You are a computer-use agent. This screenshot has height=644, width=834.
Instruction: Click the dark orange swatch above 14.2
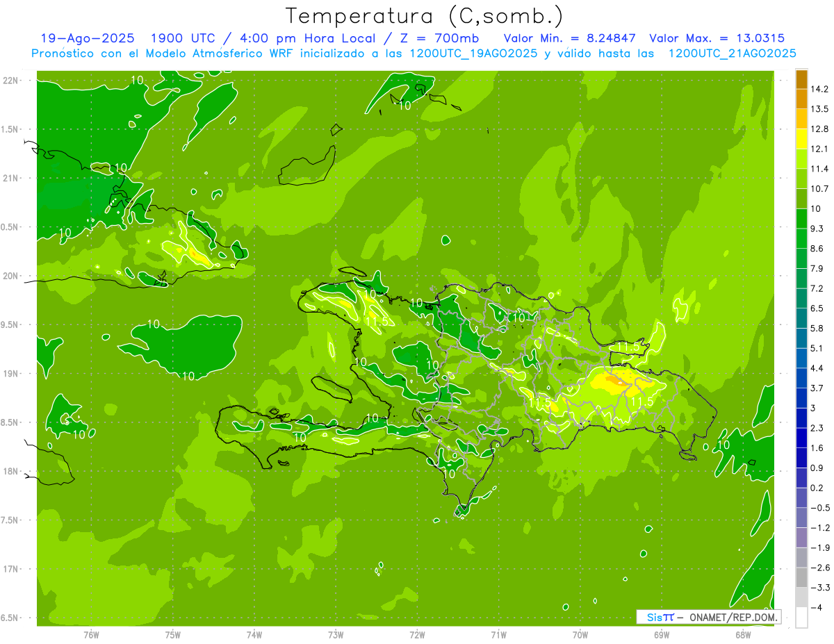801,79
